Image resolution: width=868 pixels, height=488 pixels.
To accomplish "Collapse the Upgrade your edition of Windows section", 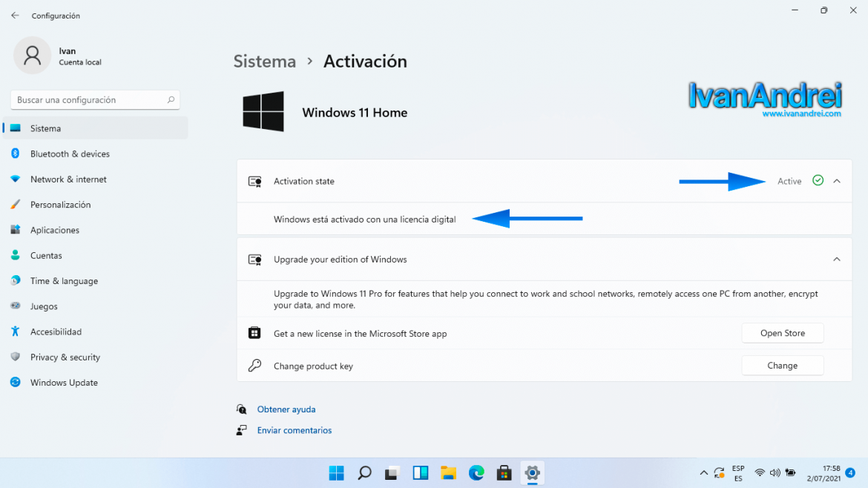I will [838, 260].
